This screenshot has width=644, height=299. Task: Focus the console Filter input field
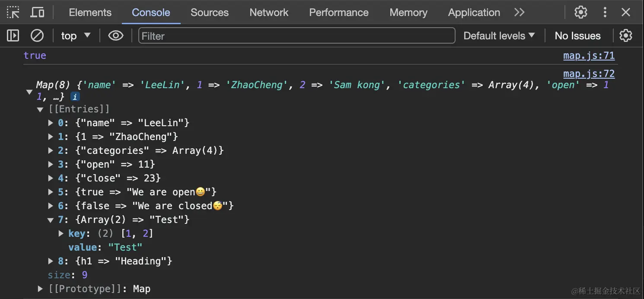(296, 35)
